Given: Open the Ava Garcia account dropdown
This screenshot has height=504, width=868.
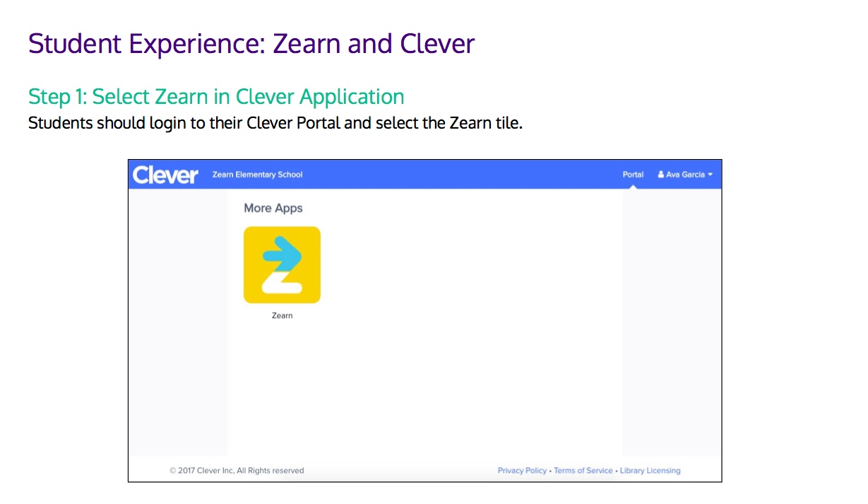Looking at the screenshot, I should coord(685,175).
